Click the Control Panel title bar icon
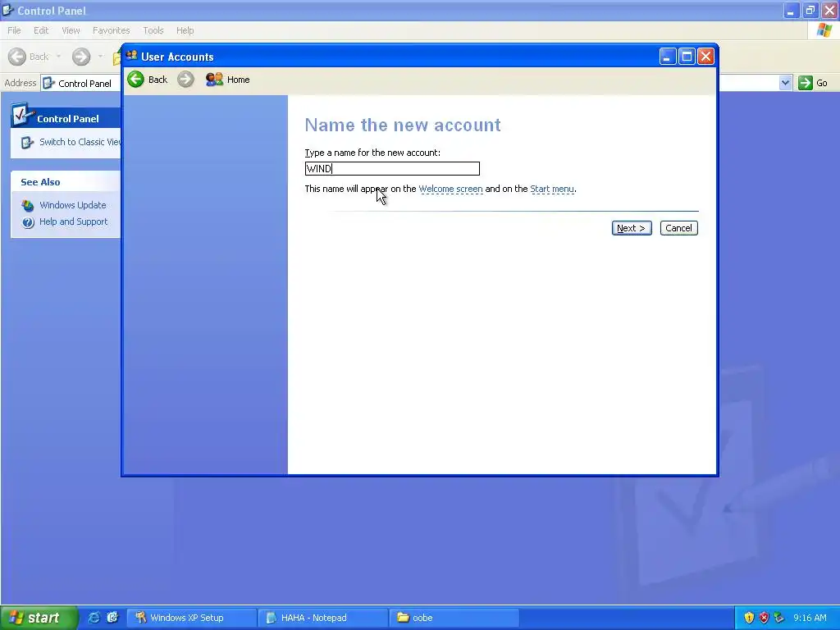Image resolution: width=840 pixels, height=630 pixels. [8, 10]
